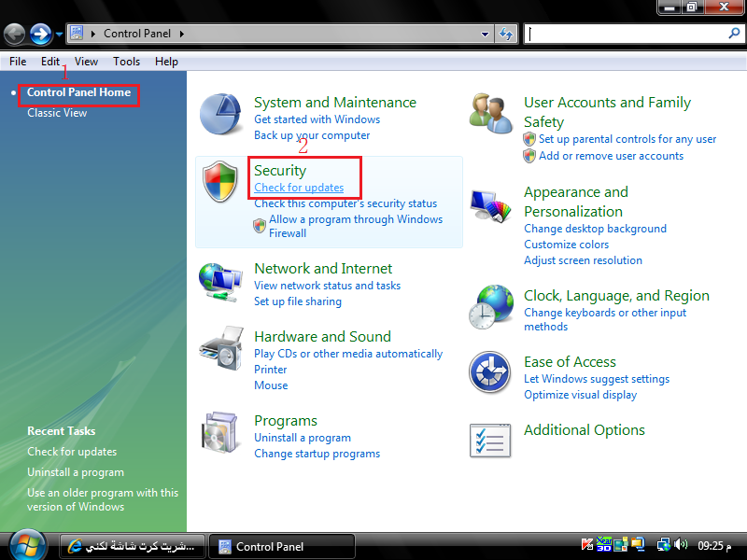Click Play CDs or other media automatically

pos(348,354)
